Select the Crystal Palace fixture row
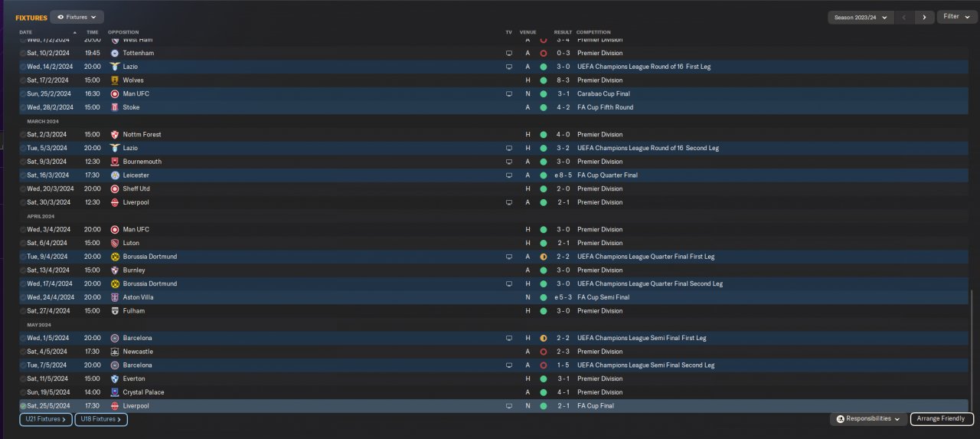 click(x=306, y=392)
